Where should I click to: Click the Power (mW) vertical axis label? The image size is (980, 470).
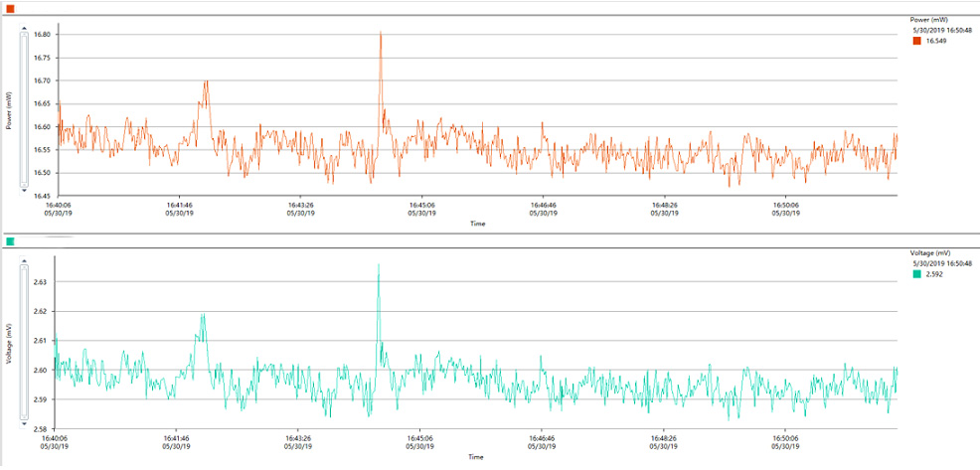coord(9,110)
